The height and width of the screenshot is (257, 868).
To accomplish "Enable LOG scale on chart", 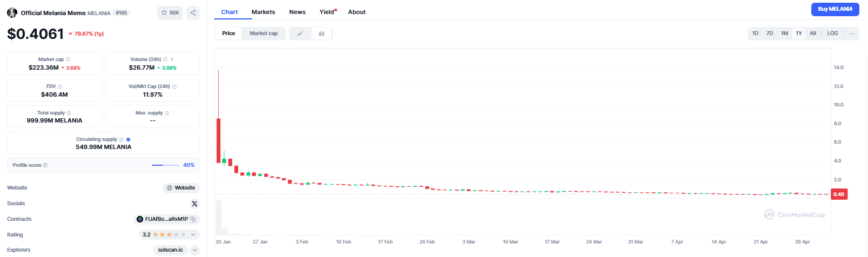I will tap(832, 33).
